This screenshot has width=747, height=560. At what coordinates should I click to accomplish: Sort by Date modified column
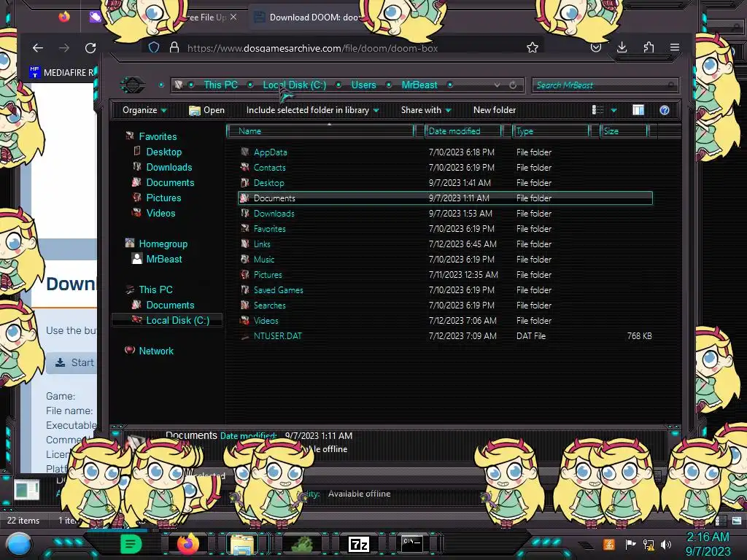pos(463,131)
